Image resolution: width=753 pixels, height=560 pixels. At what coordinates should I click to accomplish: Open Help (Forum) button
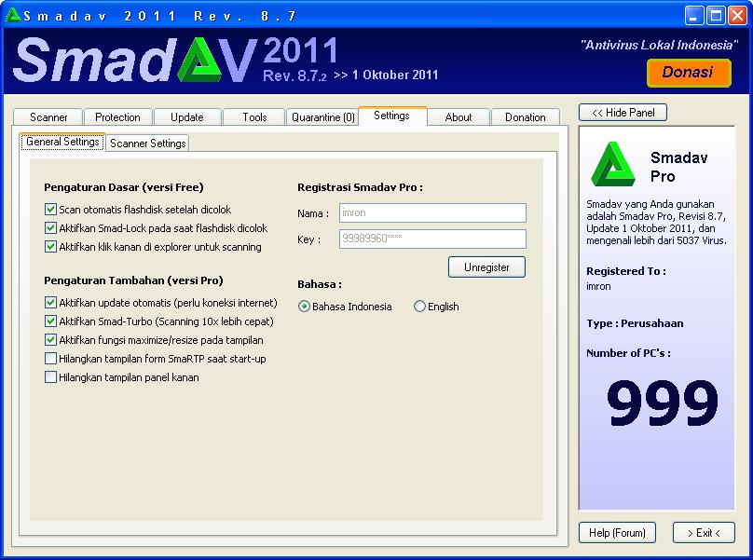617,533
